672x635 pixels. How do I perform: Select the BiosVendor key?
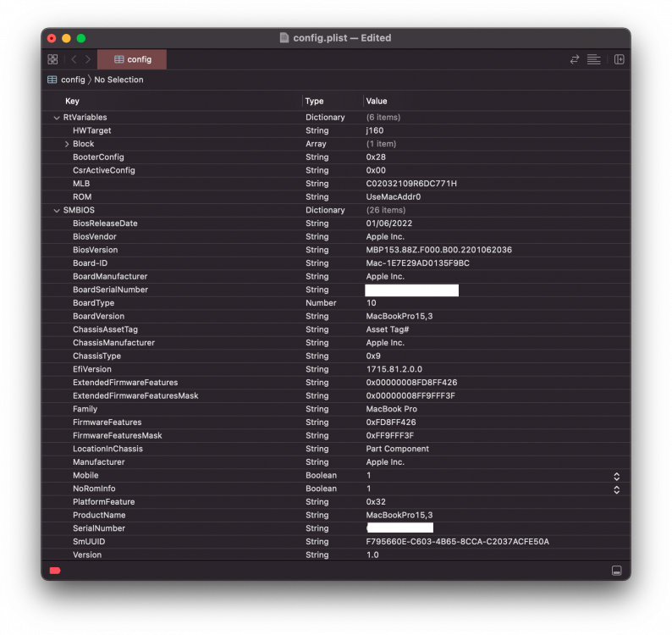[94, 237]
